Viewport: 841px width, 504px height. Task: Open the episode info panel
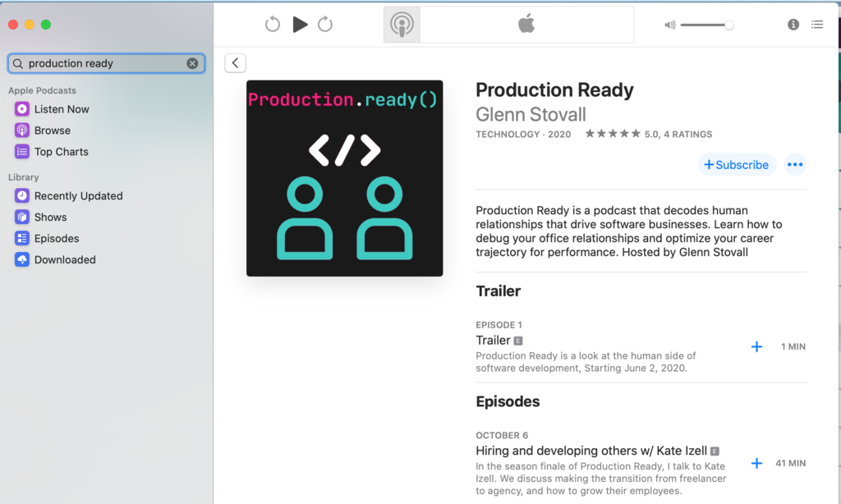(793, 25)
